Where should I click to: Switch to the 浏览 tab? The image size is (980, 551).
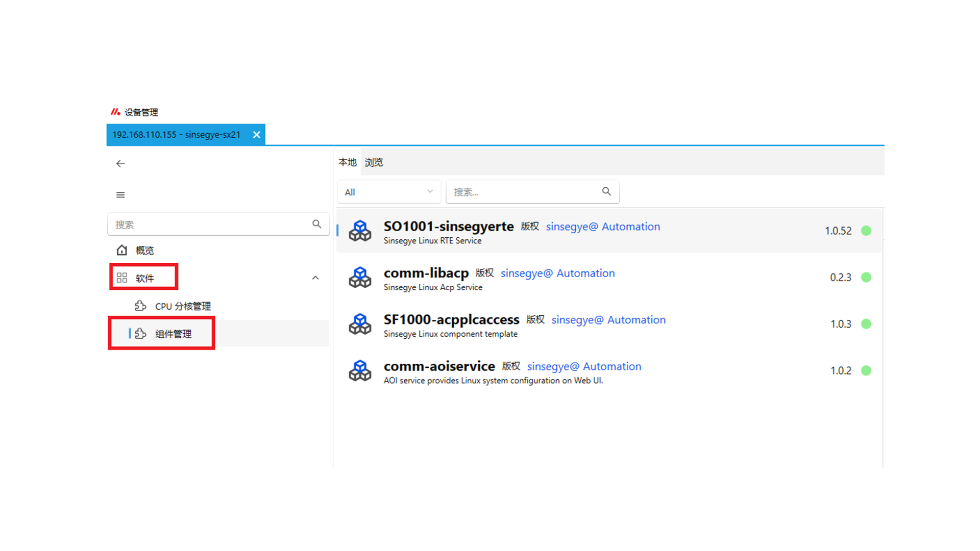(x=374, y=162)
